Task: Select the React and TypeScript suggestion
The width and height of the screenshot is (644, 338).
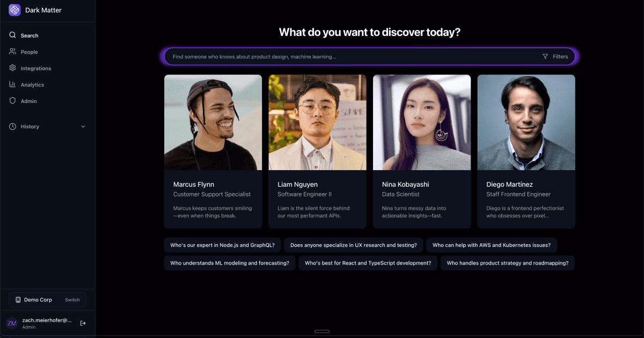Action: point(367,263)
